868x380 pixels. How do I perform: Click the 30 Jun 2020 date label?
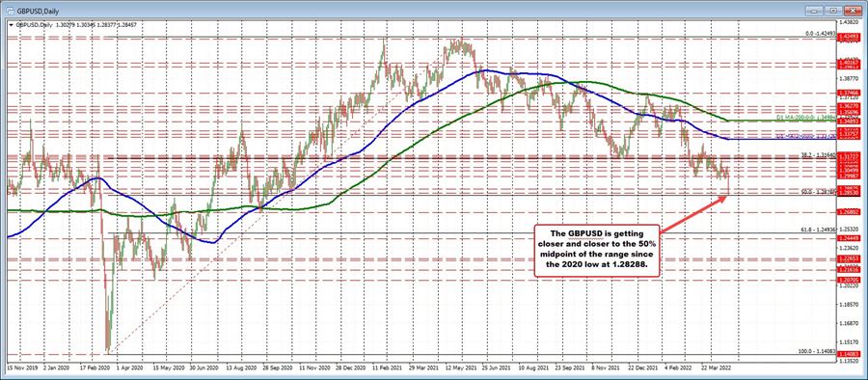(x=203, y=366)
